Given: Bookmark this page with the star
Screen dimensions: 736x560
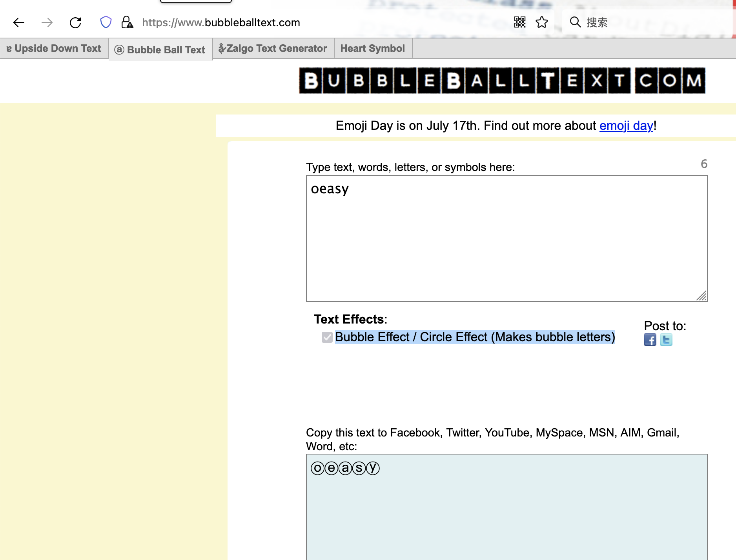Looking at the screenshot, I should 542,22.
